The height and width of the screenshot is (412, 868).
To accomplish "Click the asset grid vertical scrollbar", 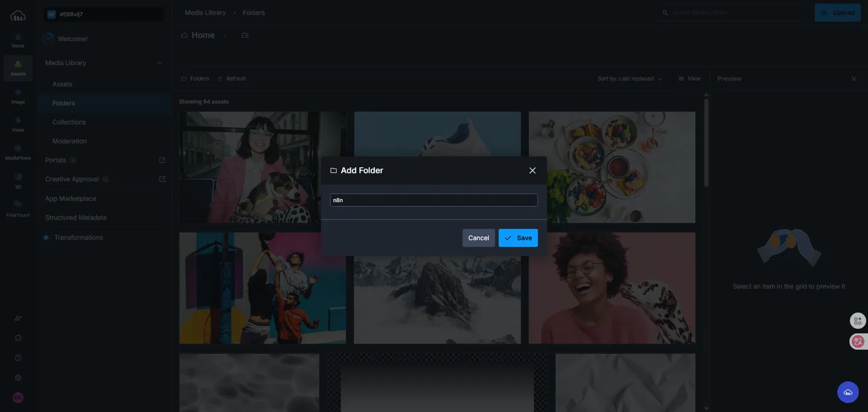I will coord(706,144).
